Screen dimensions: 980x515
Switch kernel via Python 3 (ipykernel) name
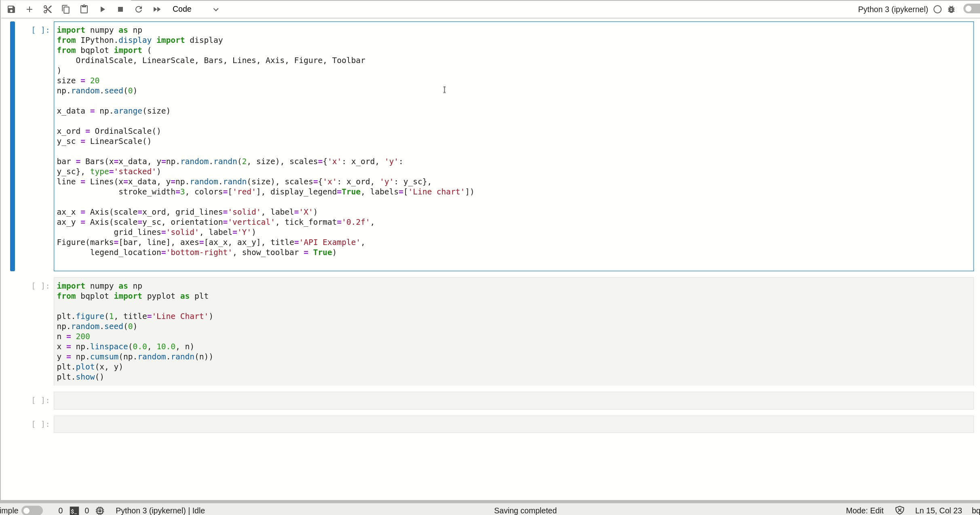tap(893, 9)
